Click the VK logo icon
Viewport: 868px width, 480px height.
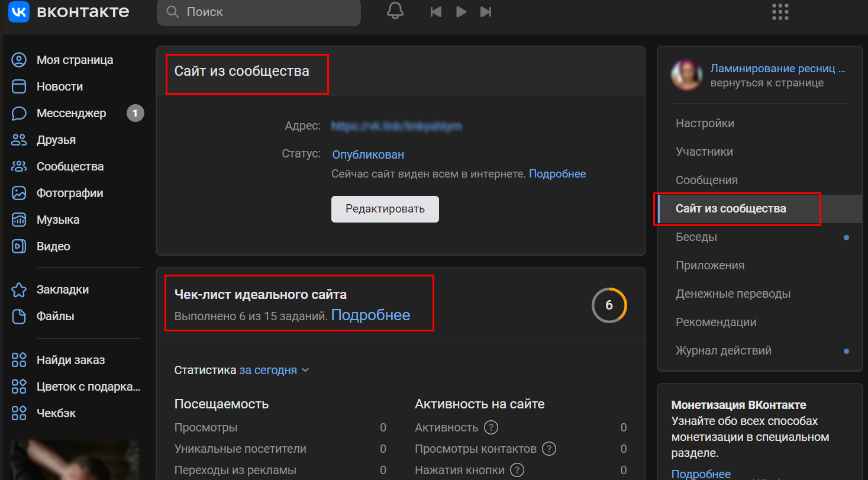[19, 12]
